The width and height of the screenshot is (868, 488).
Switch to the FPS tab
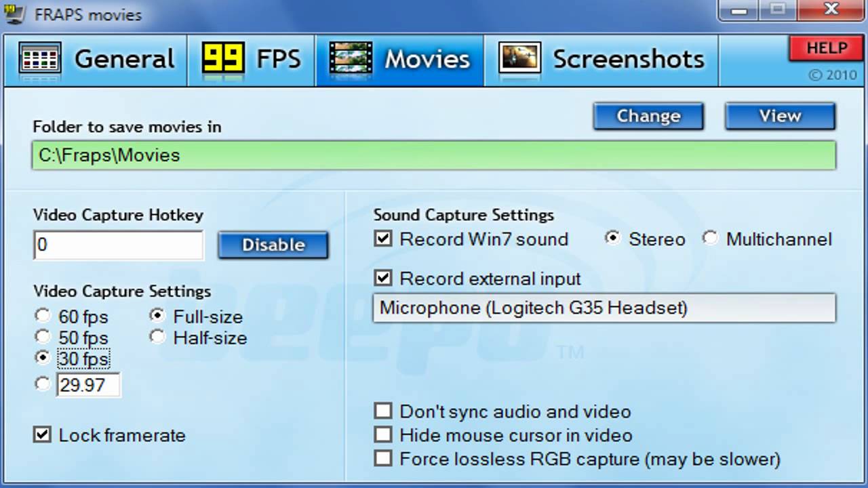252,60
